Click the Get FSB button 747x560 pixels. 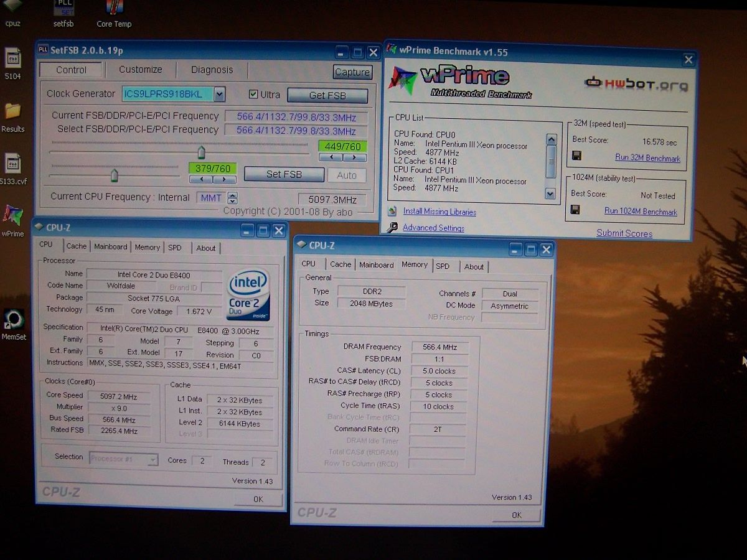pyautogui.click(x=327, y=96)
